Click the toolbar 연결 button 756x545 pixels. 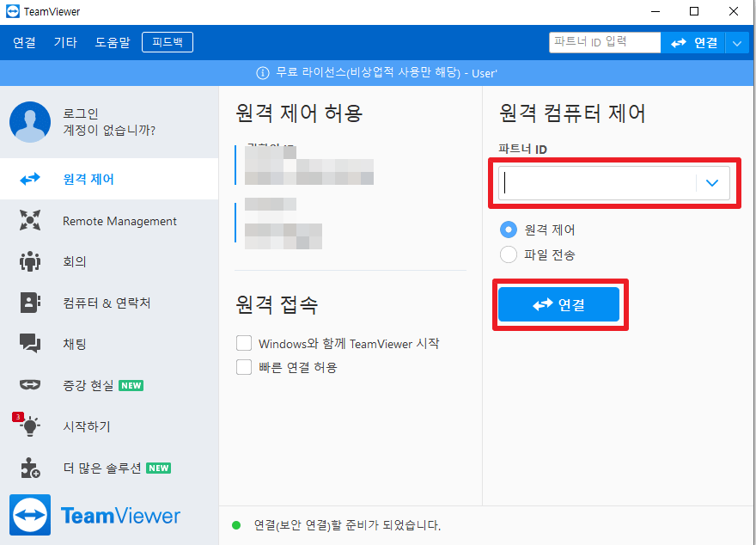(x=693, y=43)
